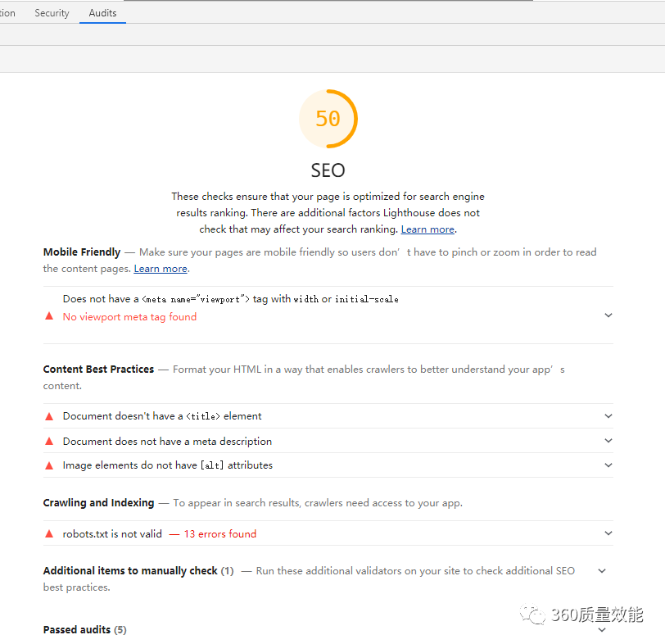
Task: Click red warning triangle beside viewport audit
Action: coord(49,316)
